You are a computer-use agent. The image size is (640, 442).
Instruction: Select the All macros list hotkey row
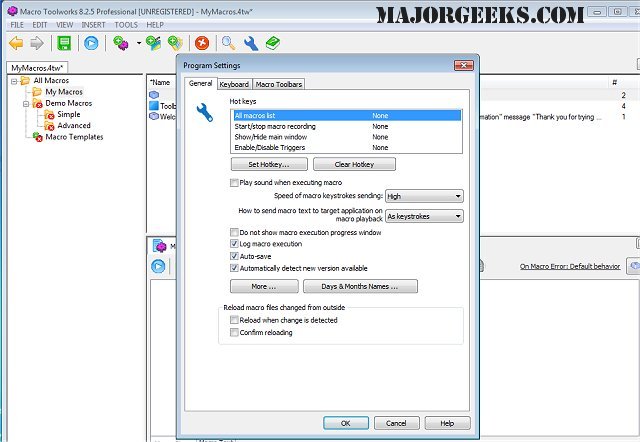pyautogui.click(x=347, y=115)
